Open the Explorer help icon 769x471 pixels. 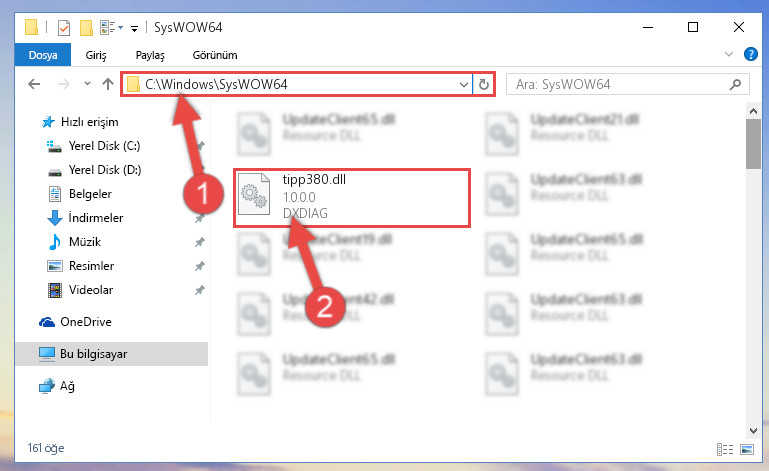pos(750,54)
